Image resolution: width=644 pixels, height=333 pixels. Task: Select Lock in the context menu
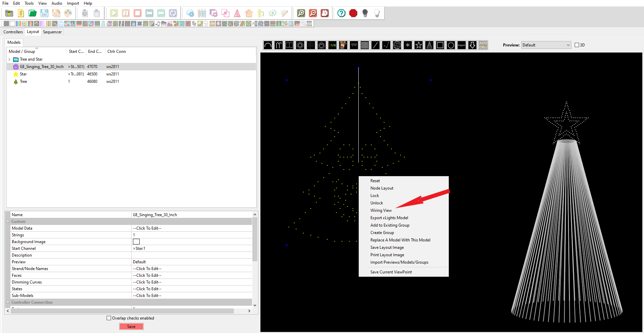point(374,196)
